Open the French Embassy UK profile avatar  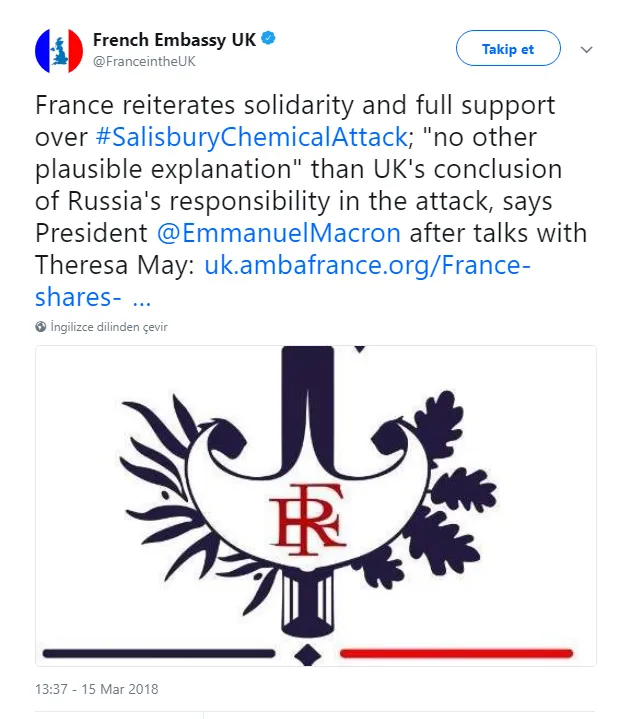(59, 50)
